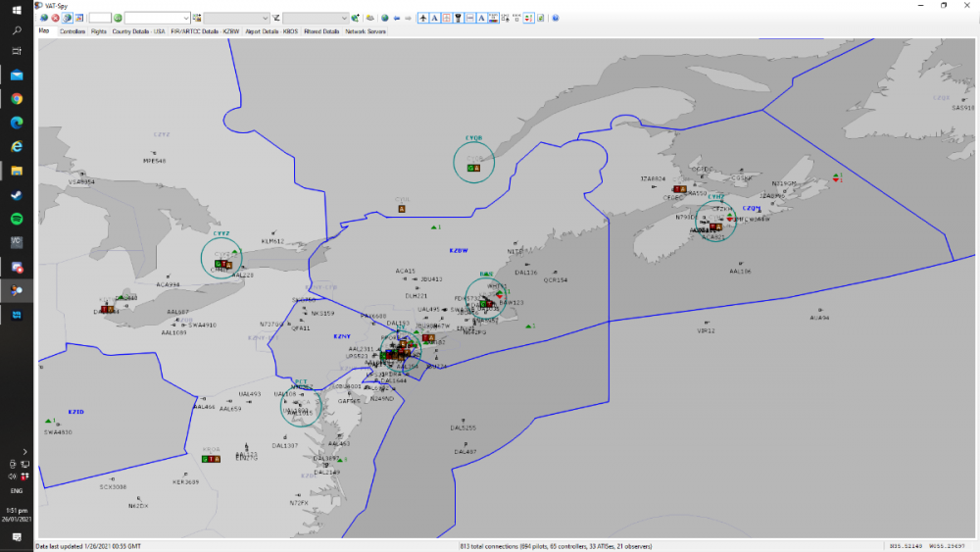
Task: Click the plain globe icon before the arrows
Action: [385, 18]
